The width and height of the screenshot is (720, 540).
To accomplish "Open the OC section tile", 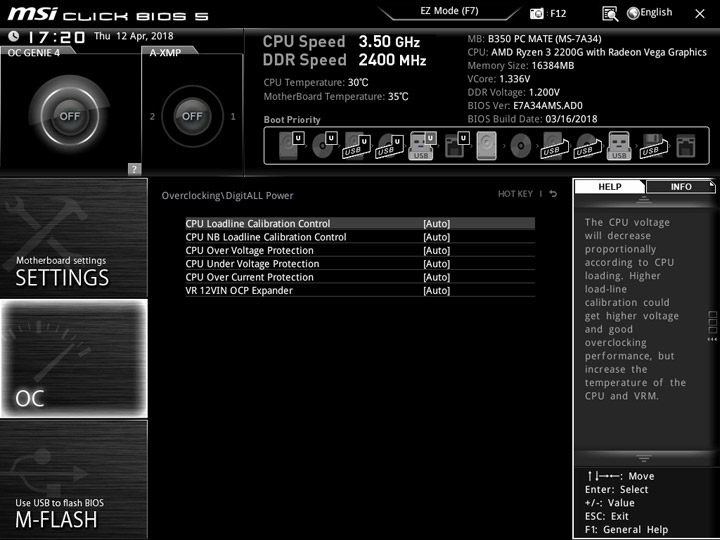I will point(73,359).
